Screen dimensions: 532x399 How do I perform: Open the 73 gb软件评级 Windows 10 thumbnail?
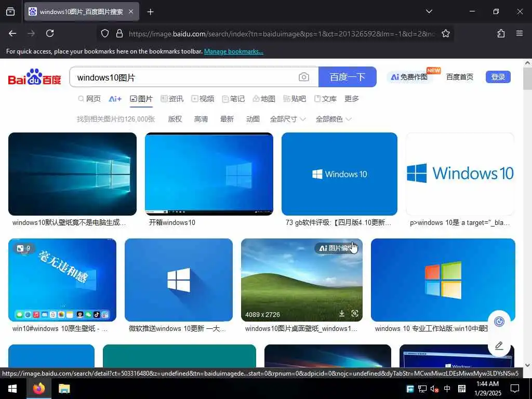(339, 174)
